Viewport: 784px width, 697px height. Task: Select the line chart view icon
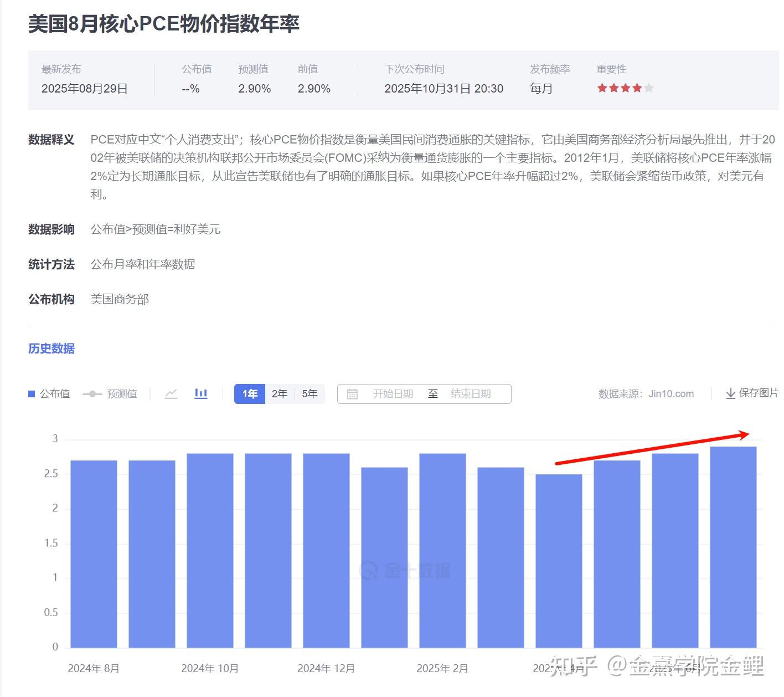[171, 393]
